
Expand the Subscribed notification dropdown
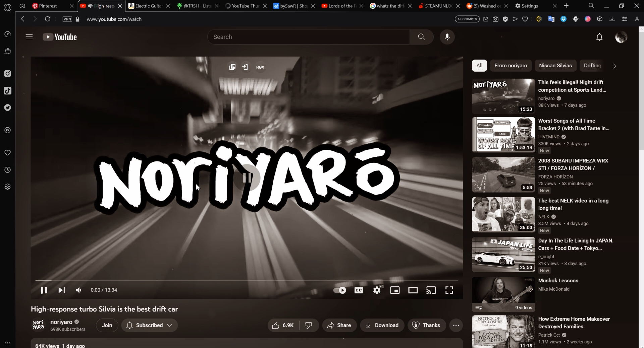[149, 325]
